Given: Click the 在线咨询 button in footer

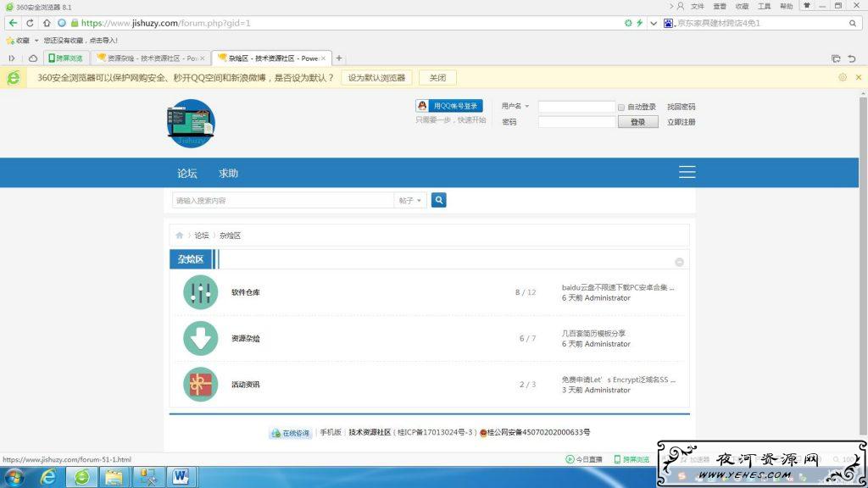Looking at the screenshot, I should click(291, 433).
